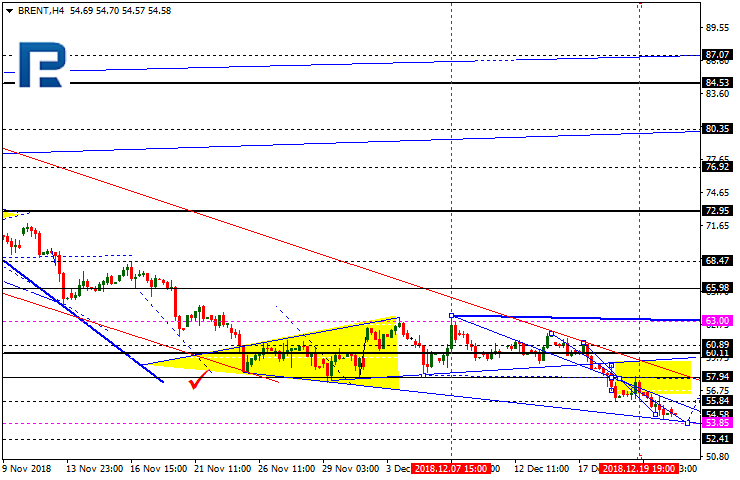
Task: Select the magenta 53.85 price label
Action: 718,423
